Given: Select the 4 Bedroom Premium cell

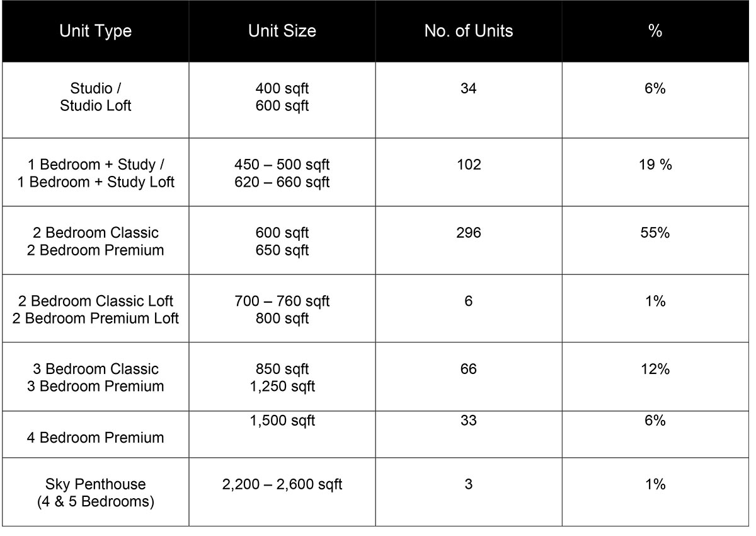Looking at the screenshot, I should pyautogui.click(x=95, y=434).
